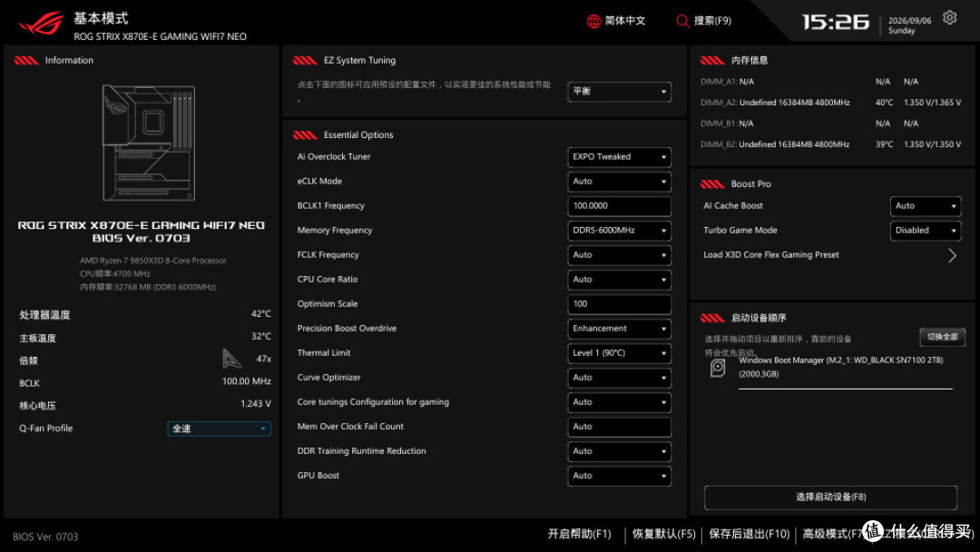
Task: Open Turbo Game Mode dropdown
Action: (926, 230)
